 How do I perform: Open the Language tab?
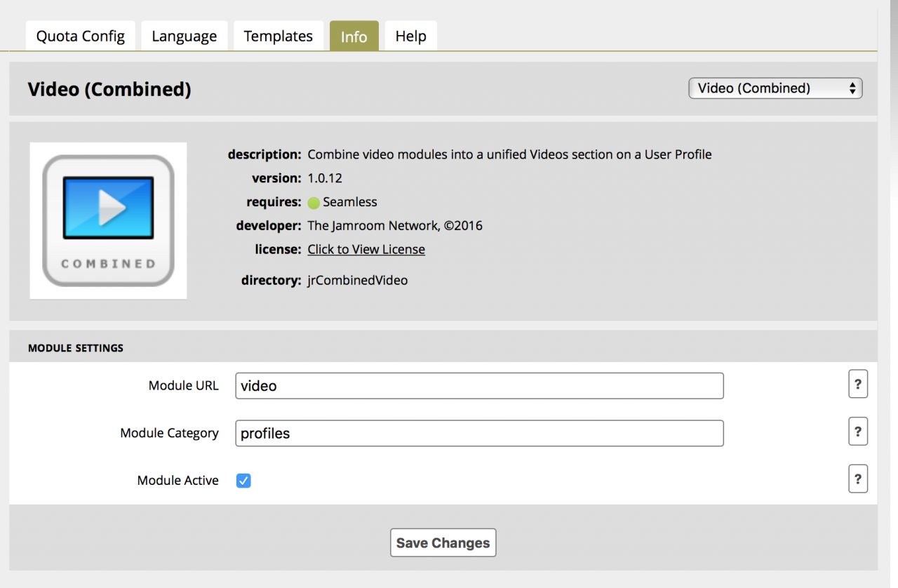click(x=185, y=36)
